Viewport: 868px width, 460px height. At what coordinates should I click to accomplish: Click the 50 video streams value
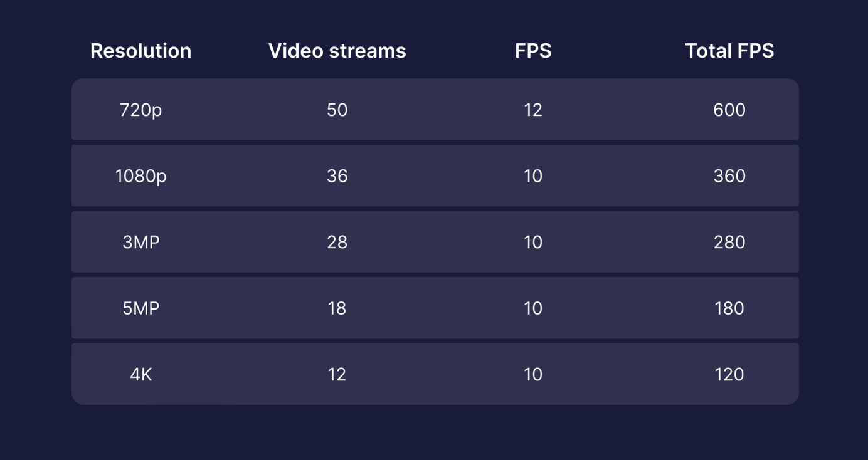(x=337, y=110)
